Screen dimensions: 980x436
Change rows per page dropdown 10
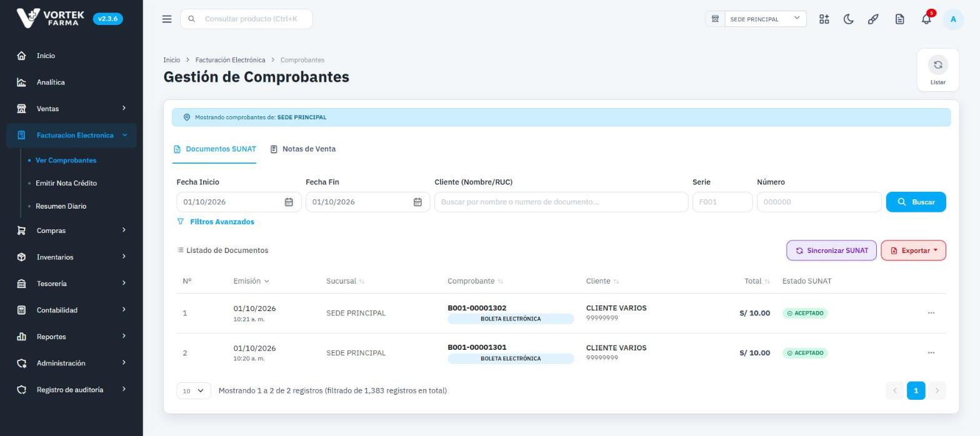coord(194,391)
